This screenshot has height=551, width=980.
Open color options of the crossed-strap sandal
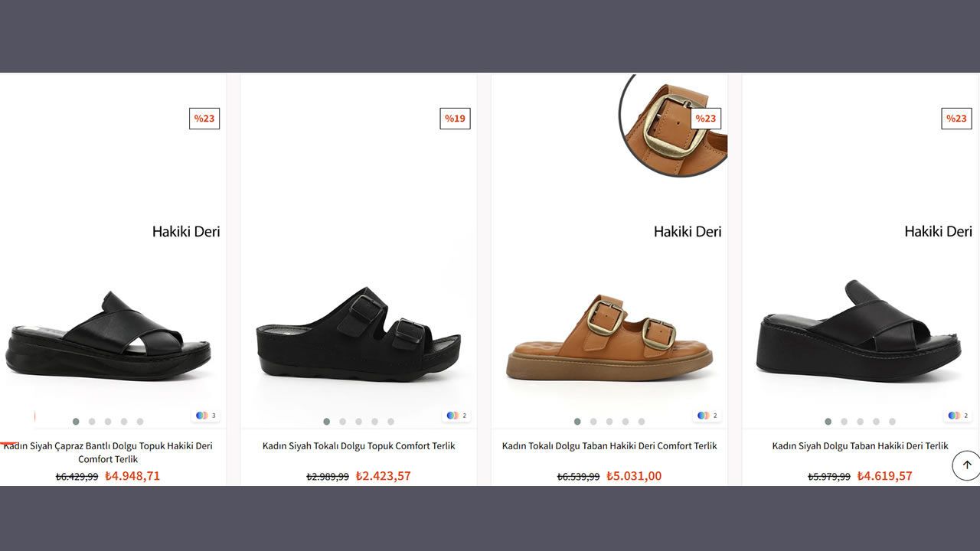[x=205, y=416]
